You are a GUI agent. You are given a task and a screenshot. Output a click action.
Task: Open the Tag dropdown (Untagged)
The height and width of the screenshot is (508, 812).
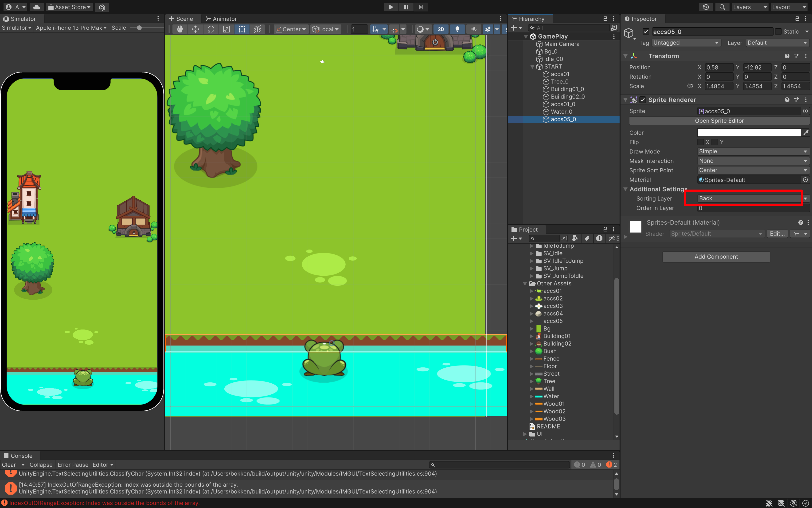tap(686, 43)
